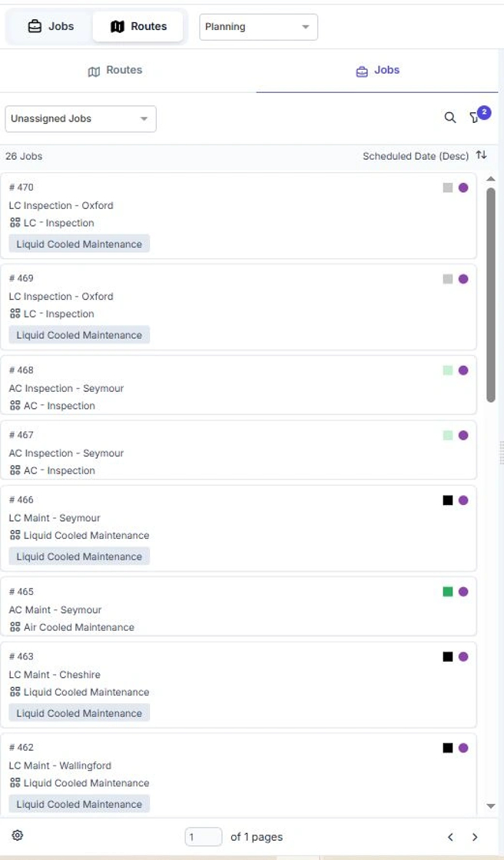Click purple status dot on job #465

[463, 592]
